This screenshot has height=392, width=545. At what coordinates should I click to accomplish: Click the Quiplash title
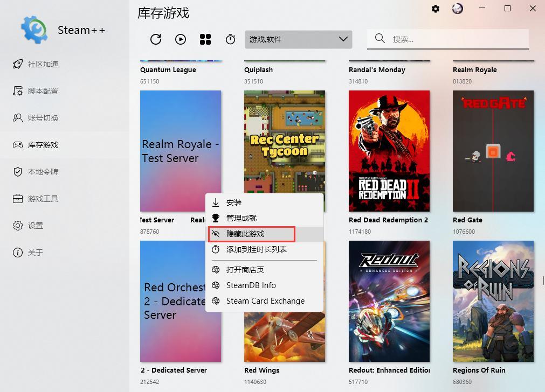click(258, 70)
